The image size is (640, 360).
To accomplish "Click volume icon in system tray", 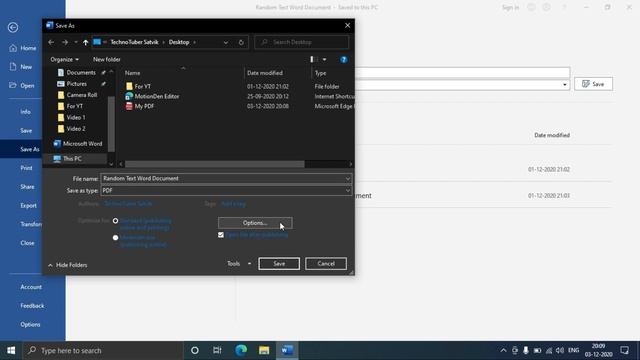I will (x=560, y=351).
